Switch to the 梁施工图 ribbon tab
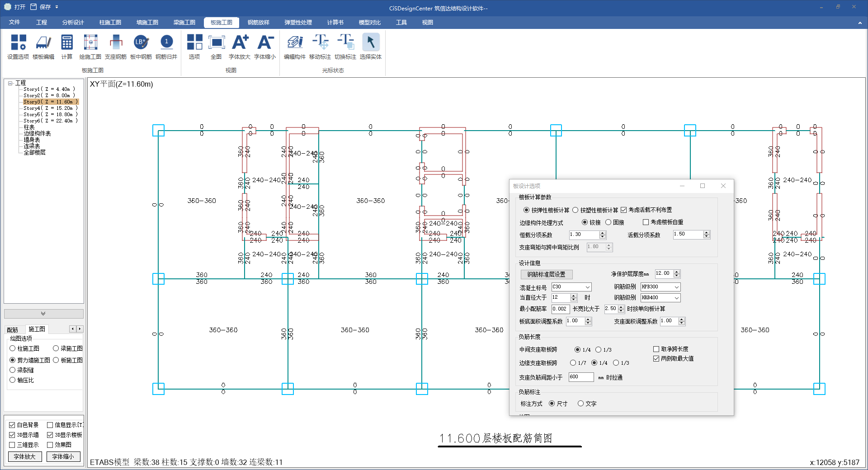This screenshot has height=470, width=868. click(x=184, y=23)
